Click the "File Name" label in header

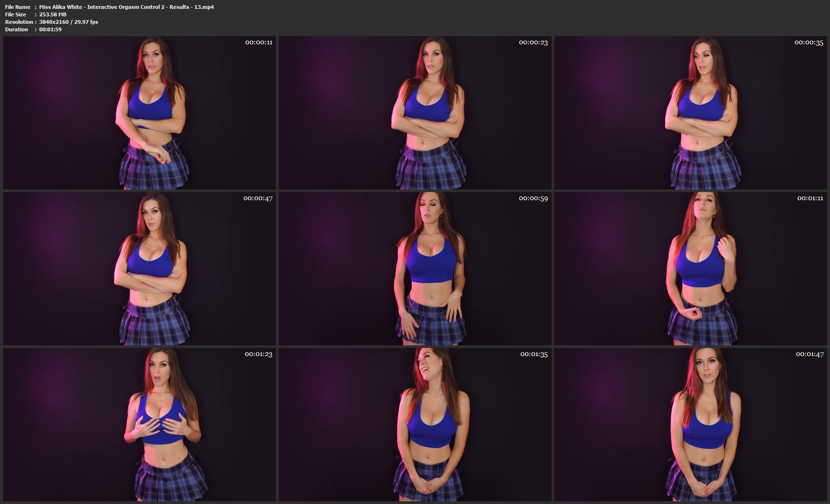18,7
